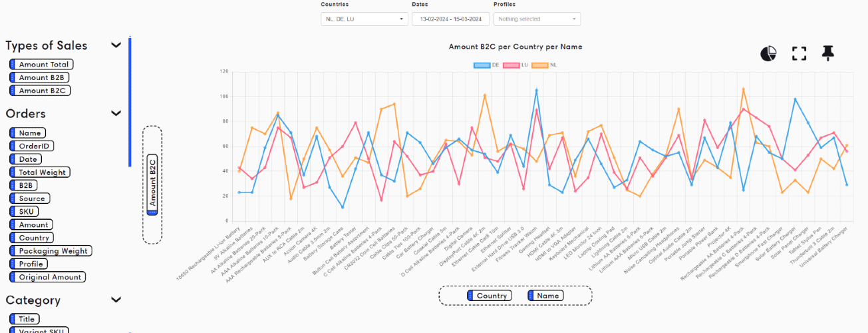Toggle the DE series in the legend
The image size is (868, 333).
click(x=486, y=65)
